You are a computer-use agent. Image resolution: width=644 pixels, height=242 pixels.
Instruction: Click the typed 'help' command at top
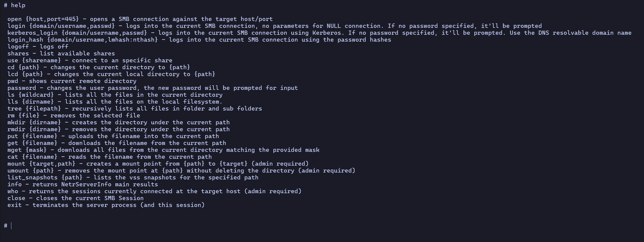pos(18,5)
